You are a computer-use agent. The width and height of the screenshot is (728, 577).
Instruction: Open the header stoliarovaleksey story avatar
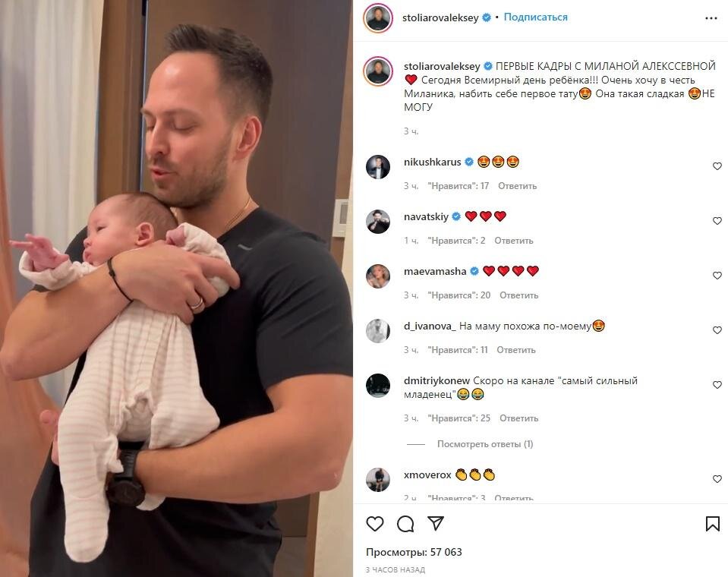(x=378, y=18)
